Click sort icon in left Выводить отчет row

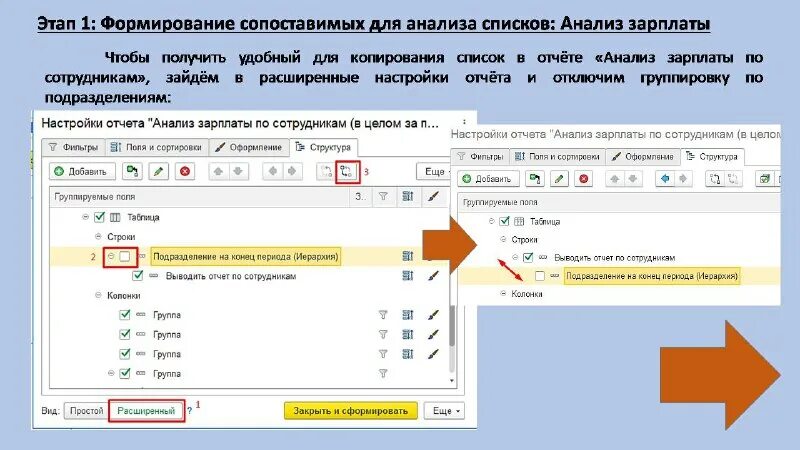(407, 276)
